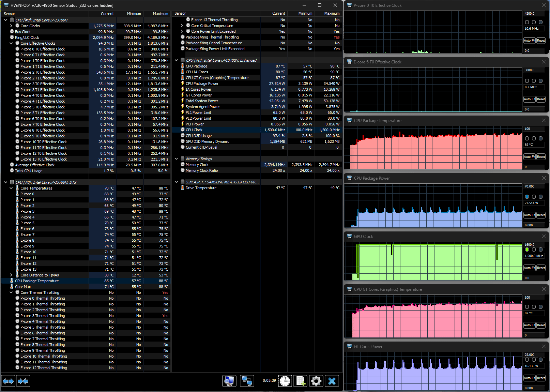
Task: Start logging with the document-plus icon
Action: 301,381
